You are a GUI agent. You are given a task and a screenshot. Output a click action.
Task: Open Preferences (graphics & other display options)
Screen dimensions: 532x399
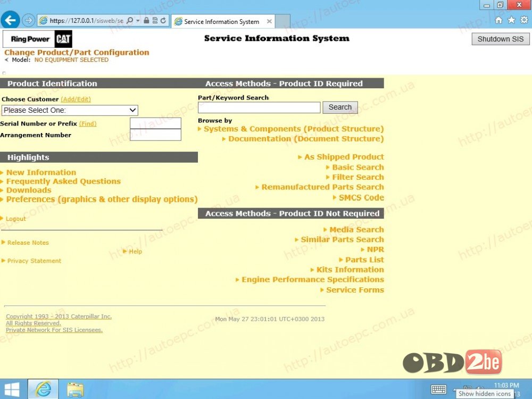[102, 199]
